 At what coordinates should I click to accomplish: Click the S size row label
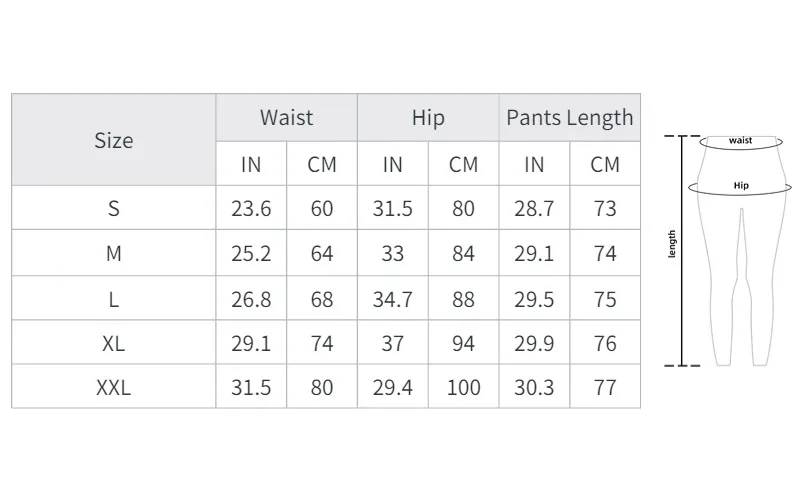click(114, 208)
